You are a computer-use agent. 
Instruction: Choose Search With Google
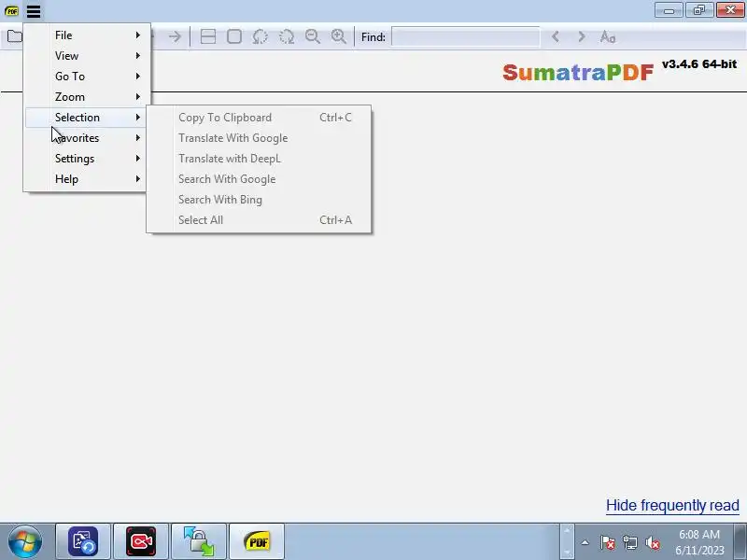[x=259, y=179]
